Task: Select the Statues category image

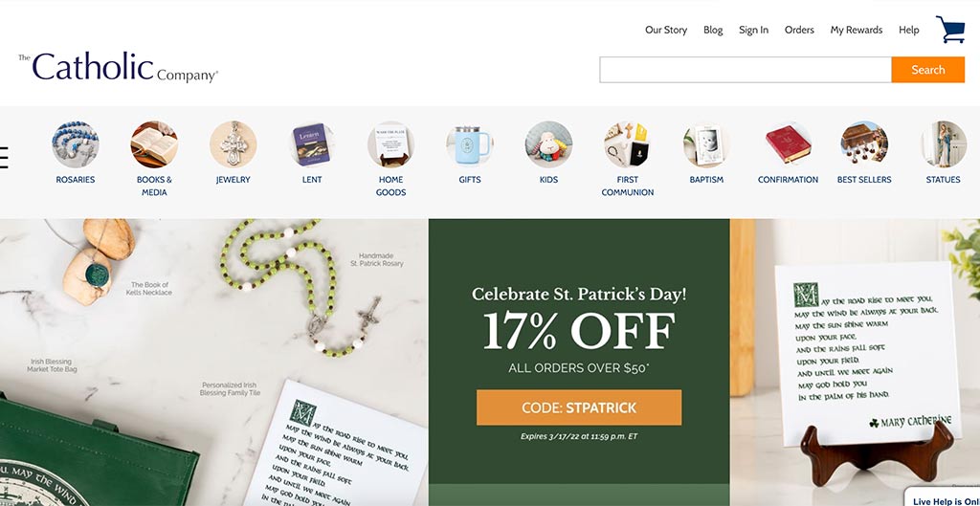Action: 943,144
